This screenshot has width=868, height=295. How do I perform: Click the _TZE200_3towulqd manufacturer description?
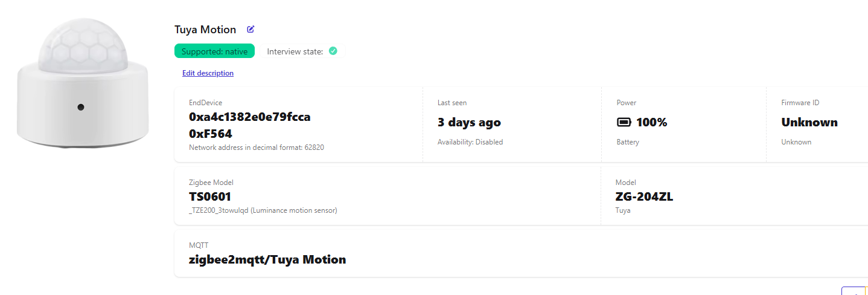click(263, 210)
